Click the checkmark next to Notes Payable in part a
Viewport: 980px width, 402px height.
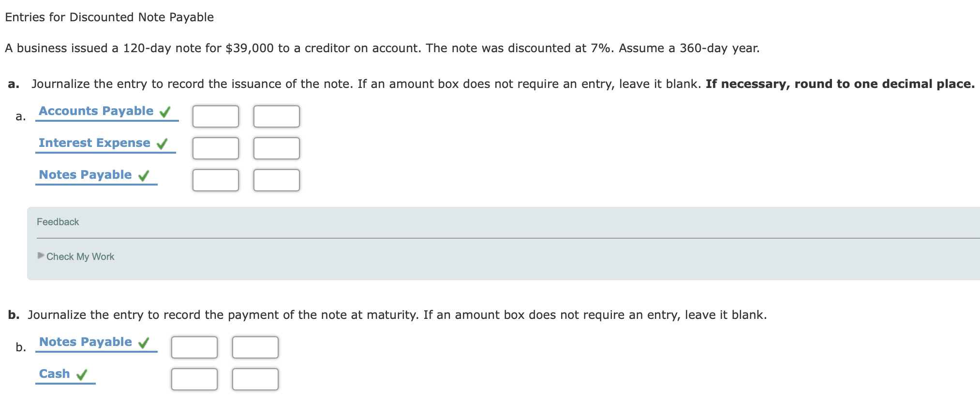click(143, 175)
